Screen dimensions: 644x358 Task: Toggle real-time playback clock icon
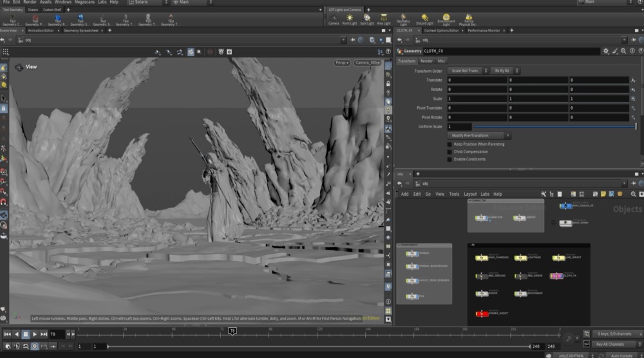(35, 346)
